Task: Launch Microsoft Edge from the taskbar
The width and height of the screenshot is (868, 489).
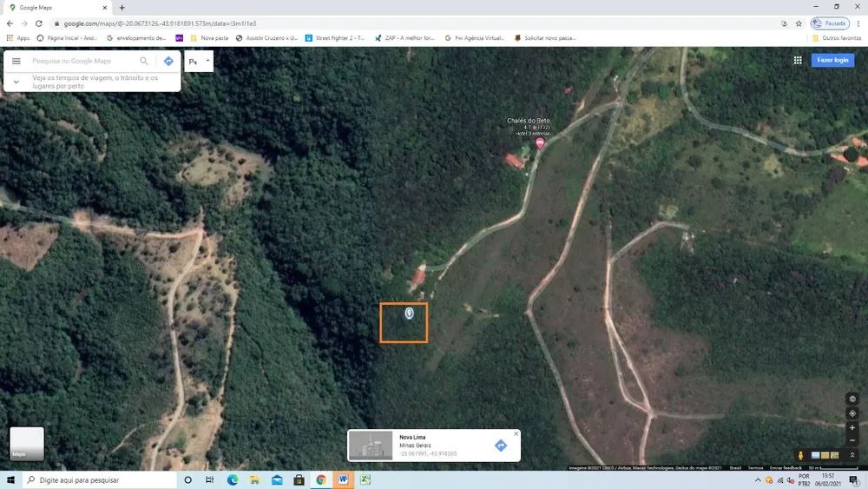Action: click(233, 479)
